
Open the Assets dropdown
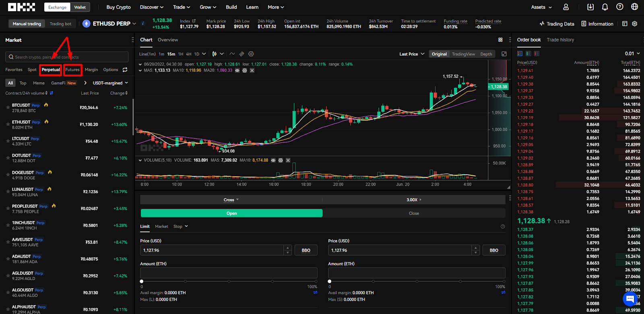point(541,7)
